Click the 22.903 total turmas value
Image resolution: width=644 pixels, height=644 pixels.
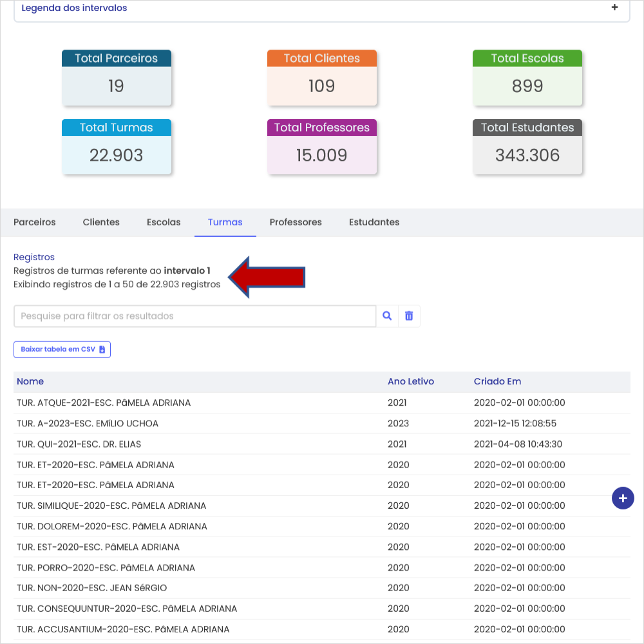point(117,155)
